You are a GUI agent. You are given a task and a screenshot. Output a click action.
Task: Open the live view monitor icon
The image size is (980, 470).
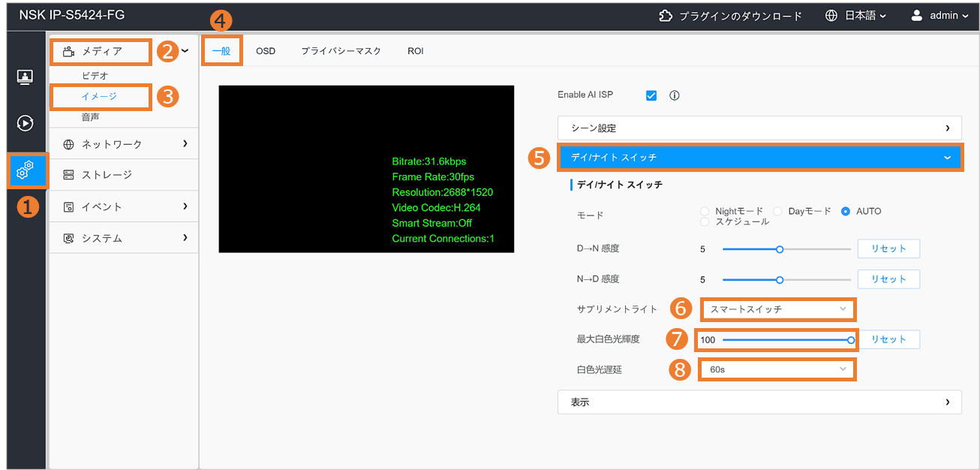point(25,77)
